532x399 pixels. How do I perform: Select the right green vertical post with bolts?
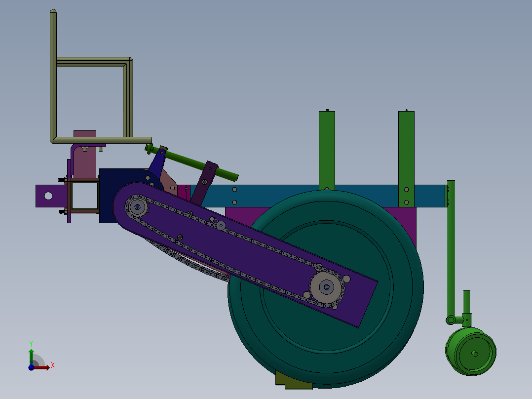click(406, 158)
